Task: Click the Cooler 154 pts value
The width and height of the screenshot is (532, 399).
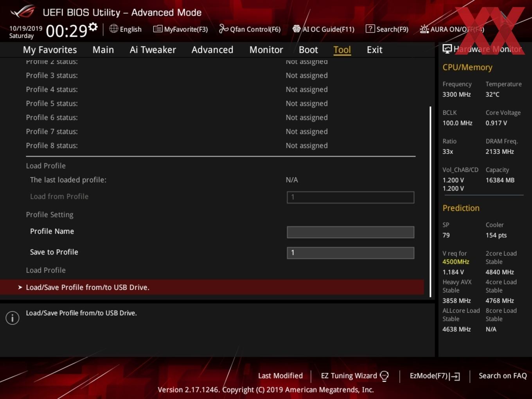Action: [496, 235]
